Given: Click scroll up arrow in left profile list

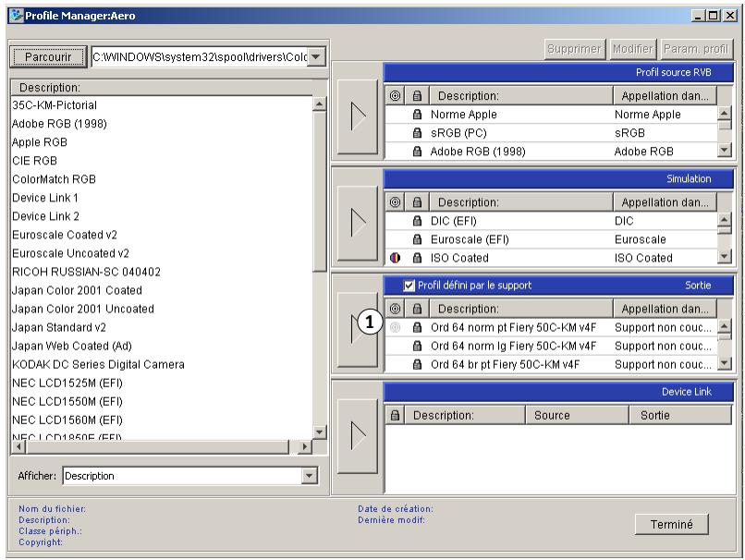Looking at the screenshot, I should (319, 104).
